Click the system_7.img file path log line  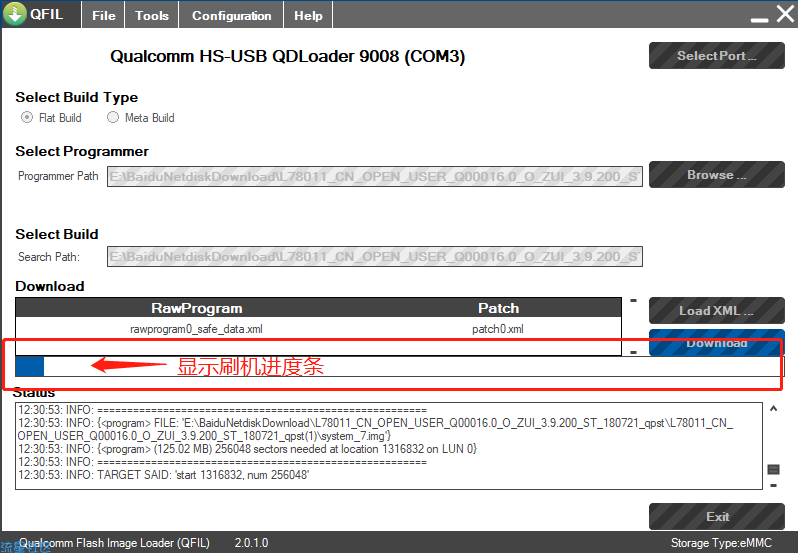point(375,429)
